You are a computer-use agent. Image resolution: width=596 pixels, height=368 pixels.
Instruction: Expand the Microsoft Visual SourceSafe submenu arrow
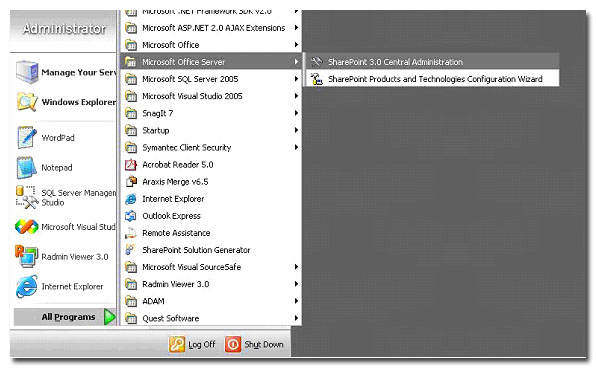(296, 267)
